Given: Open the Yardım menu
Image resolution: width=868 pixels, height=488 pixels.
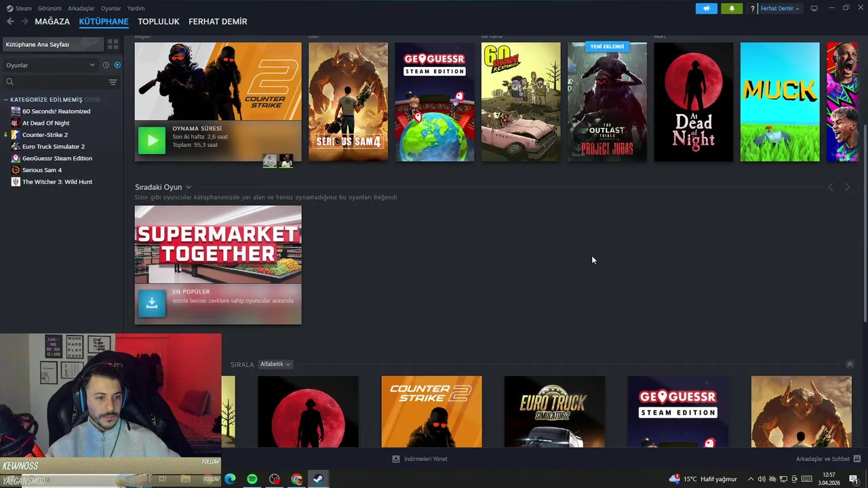Looking at the screenshot, I should coord(136,9).
